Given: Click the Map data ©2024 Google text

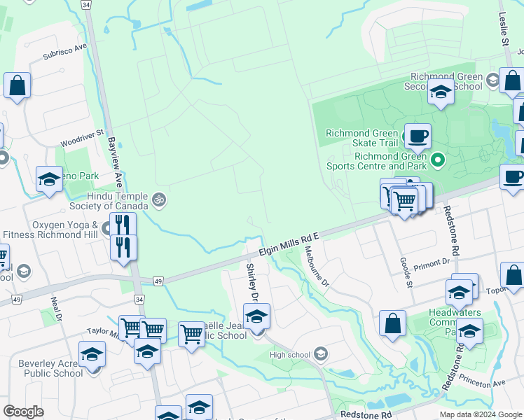Looking at the screenshot, I should point(481,414).
